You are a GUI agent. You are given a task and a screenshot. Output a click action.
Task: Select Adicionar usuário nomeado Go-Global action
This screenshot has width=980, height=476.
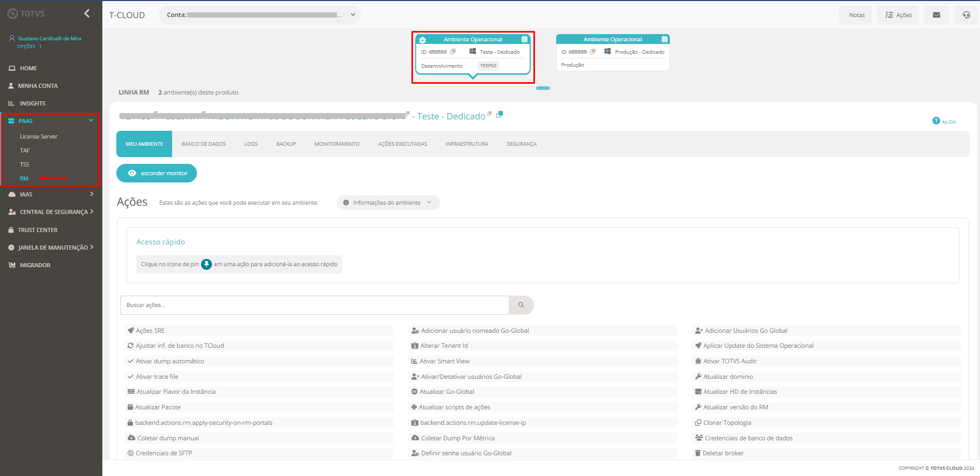[543, 331]
